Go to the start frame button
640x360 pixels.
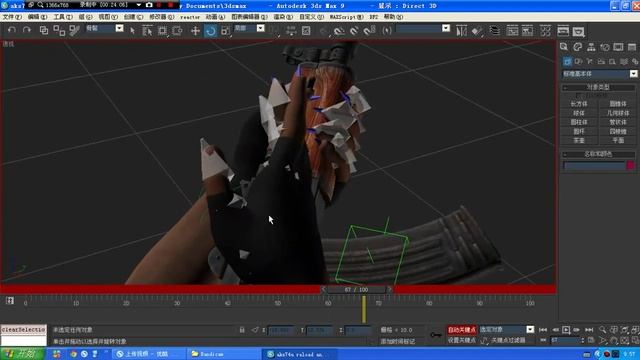click(543, 329)
